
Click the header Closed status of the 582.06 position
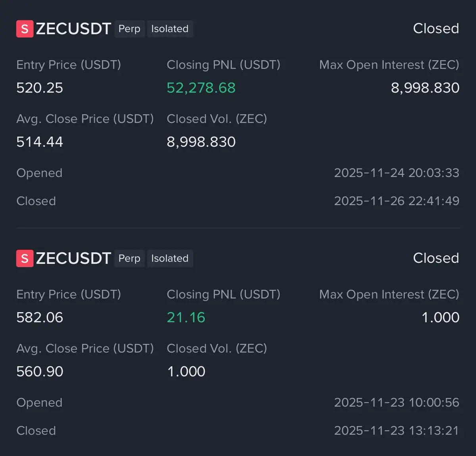click(x=436, y=258)
